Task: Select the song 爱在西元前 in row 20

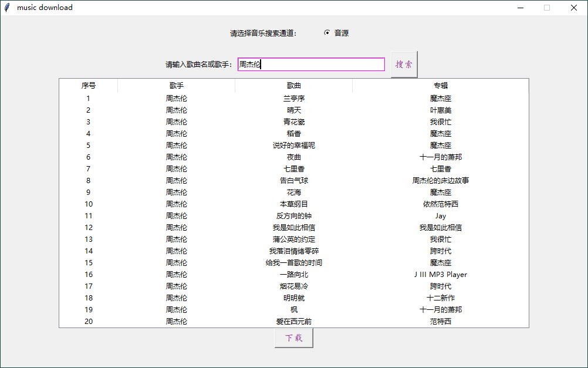Action: coord(293,321)
